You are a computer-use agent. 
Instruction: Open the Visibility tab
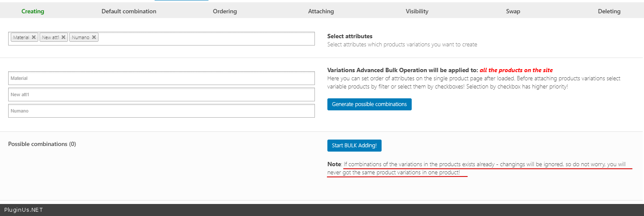[x=417, y=11]
